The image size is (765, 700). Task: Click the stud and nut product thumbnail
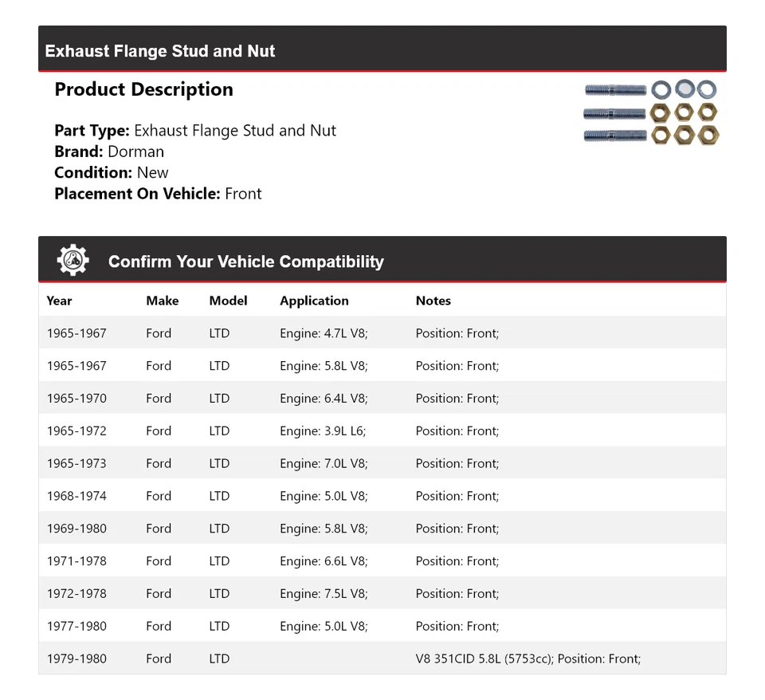[x=650, y=112]
